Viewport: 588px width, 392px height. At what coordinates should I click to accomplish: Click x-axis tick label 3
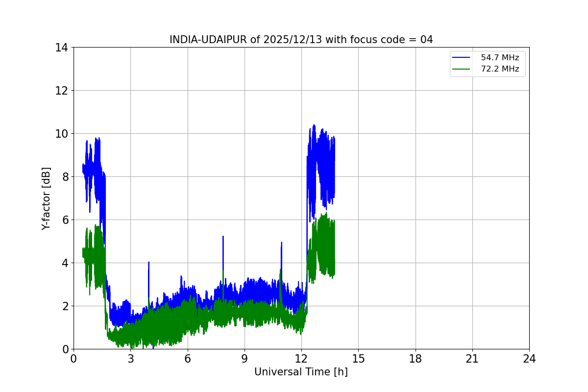point(130,359)
